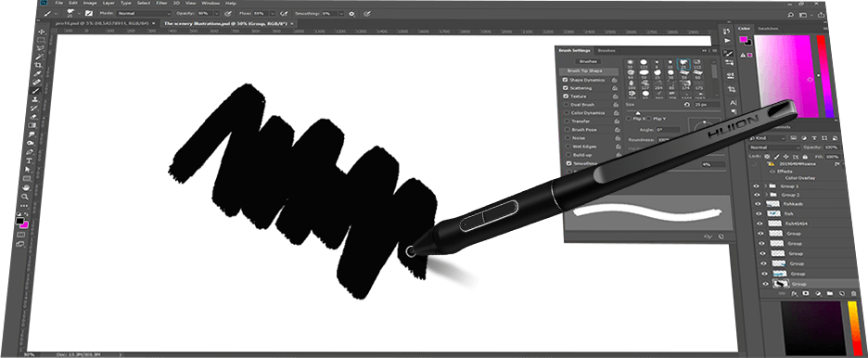
Task: Enable Noise checkbox
Action: [568, 138]
